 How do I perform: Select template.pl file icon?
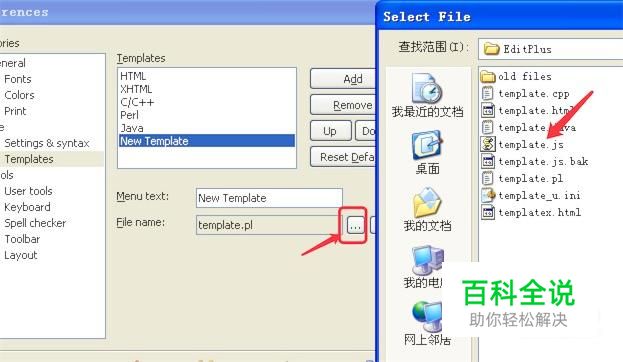point(488,178)
